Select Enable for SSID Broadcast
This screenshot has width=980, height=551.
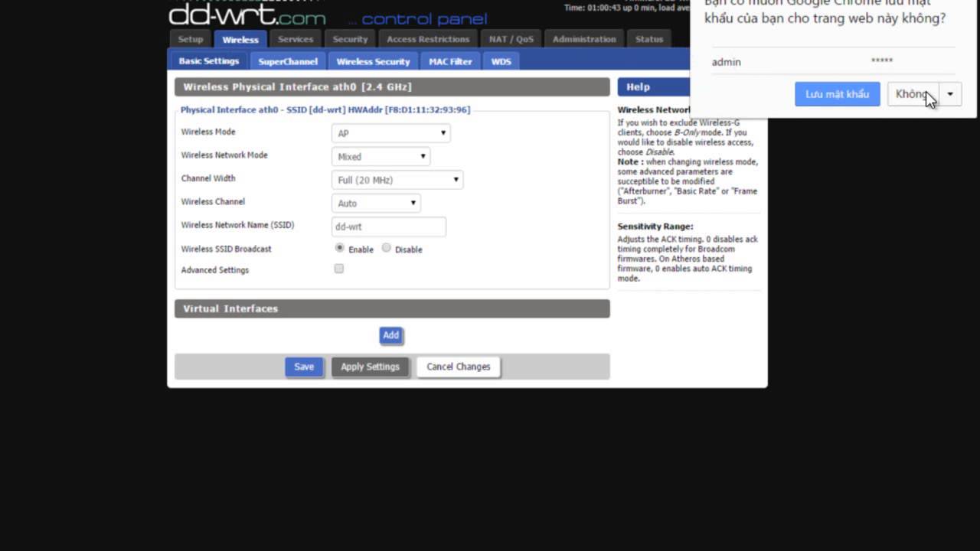tap(340, 248)
